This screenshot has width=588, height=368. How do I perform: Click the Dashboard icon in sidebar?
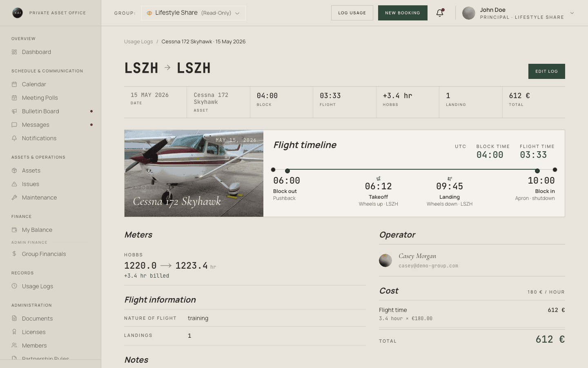coord(14,52)
